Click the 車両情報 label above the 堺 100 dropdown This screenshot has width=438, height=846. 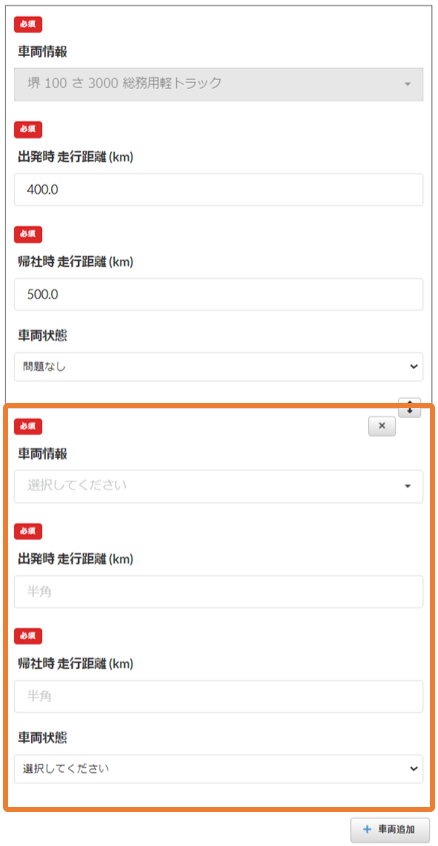point(43,52)
